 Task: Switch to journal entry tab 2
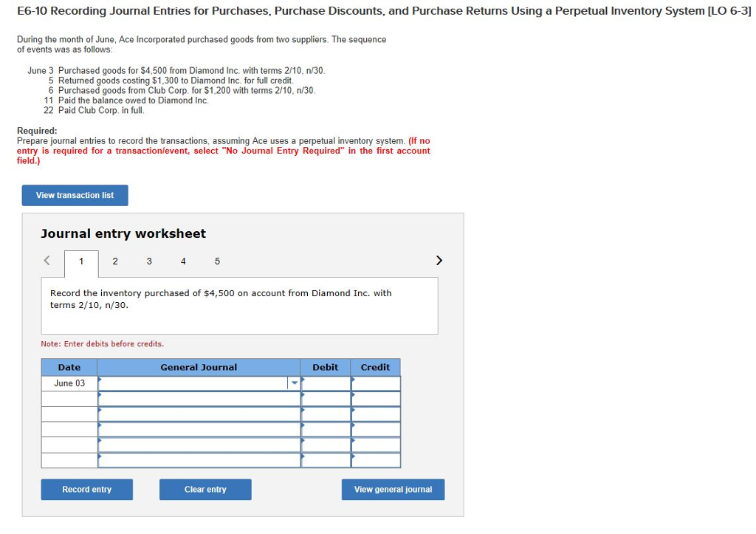click(x=115, y=261)
